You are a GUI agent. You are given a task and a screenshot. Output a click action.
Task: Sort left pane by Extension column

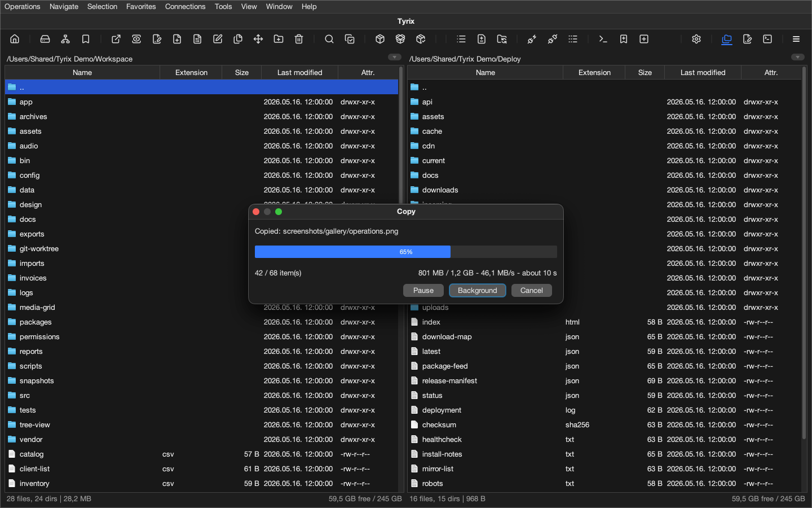[191, 72]
